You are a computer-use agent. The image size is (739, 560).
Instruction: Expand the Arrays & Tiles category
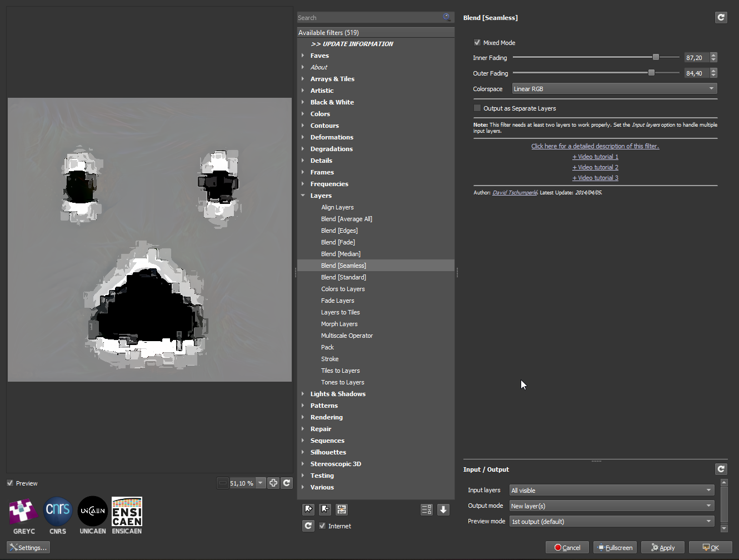pyautogui.click(x=303, y=79)
